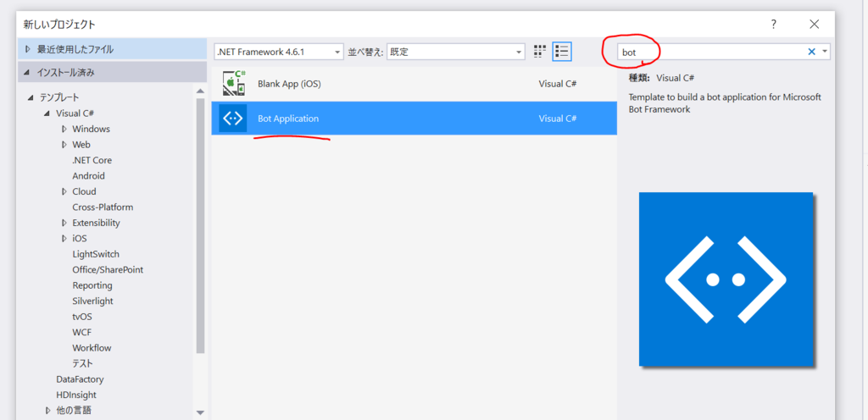Open the search box history dropdown arrow

tap(825, 52)
